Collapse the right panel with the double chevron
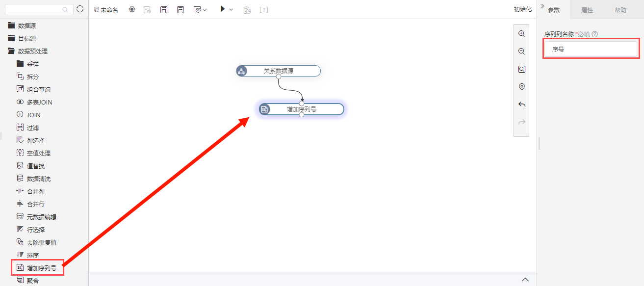This screenshot has width=644, height=286. 542,6
